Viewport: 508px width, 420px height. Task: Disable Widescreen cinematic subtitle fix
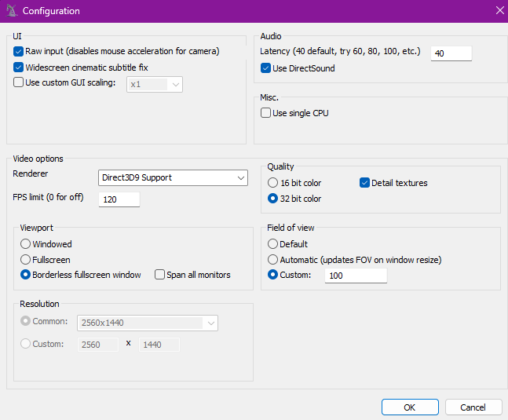click(x=19, y=68)
